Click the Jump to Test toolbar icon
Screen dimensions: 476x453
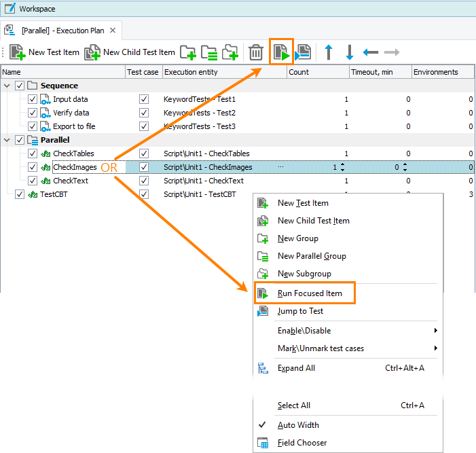[303, 52]
